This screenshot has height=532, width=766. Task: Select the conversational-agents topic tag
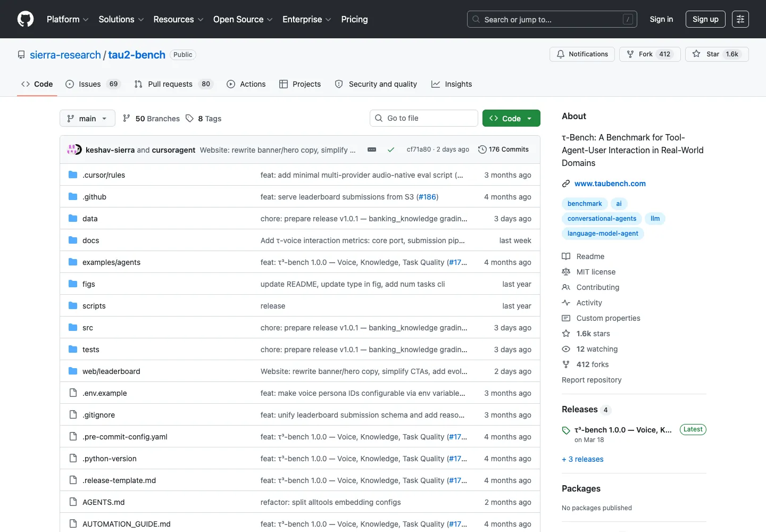(x=602, y=219)
